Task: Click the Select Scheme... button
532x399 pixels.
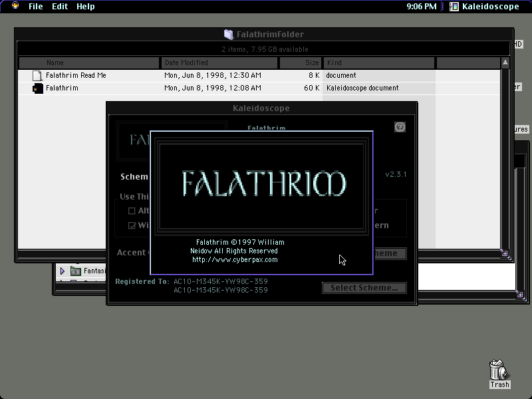Action: pyautogui.click(x=364, y=288)
